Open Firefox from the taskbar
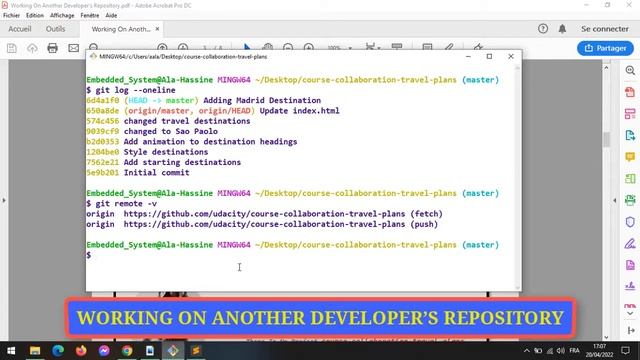The image size is (640, 360). [x=81, y=351]
